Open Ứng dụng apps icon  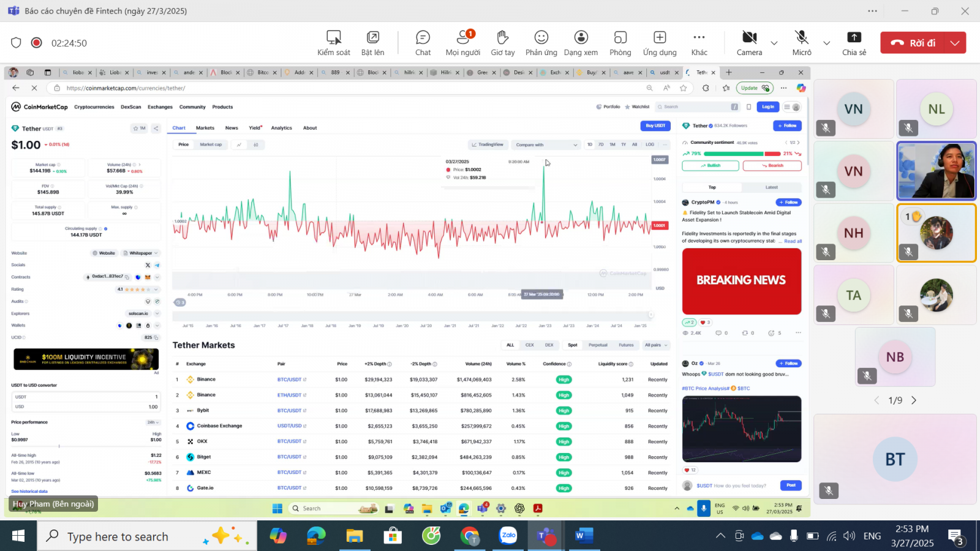(x=660, y=43)
